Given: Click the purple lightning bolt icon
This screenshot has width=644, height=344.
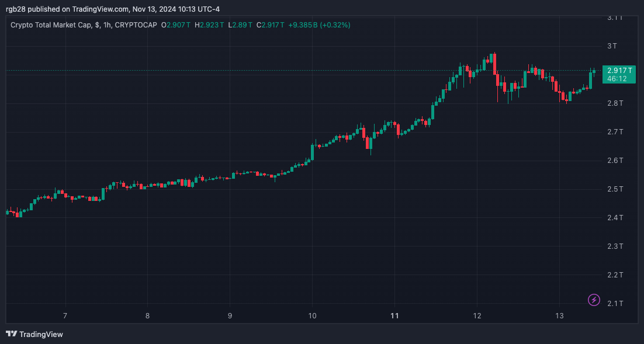Looking at the screenshot, I should (x=594, y=300).
